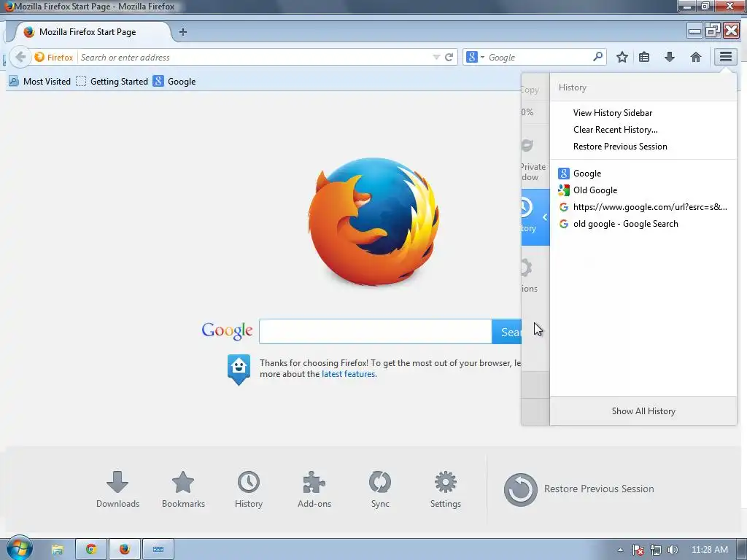
Task: Click the 11:28 AM clock
Action: (x=709, y=550)
